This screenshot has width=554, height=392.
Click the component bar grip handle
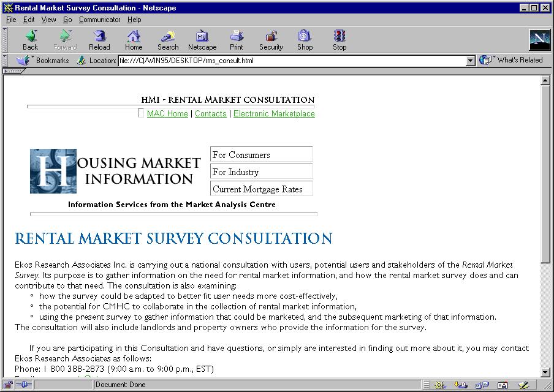coord(427,385)
